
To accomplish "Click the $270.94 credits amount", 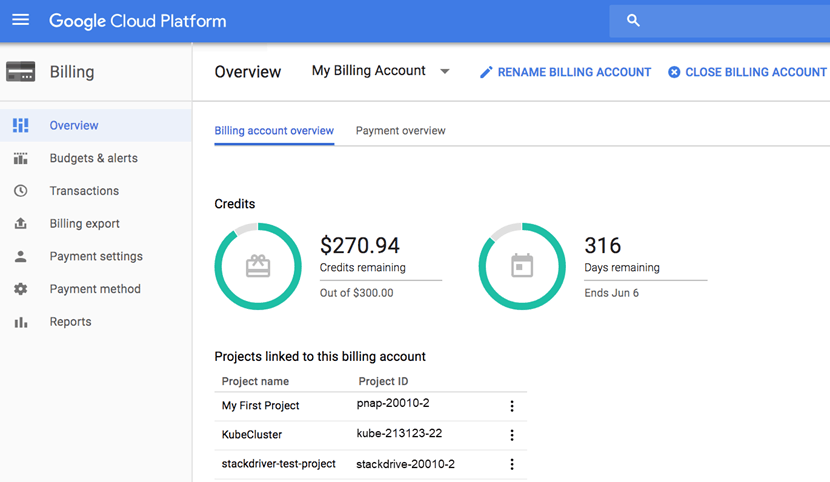I will [x=360, y=245].
